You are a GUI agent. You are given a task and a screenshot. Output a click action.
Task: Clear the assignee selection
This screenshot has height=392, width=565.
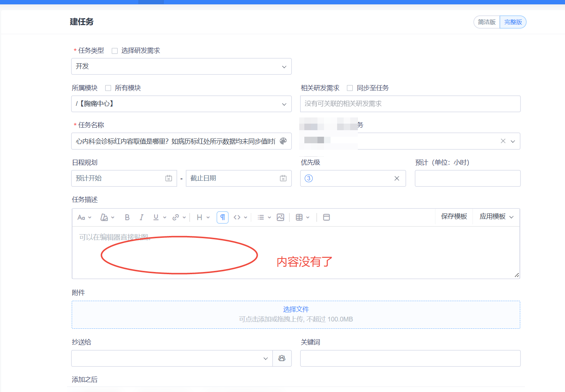tap(503, 141)
